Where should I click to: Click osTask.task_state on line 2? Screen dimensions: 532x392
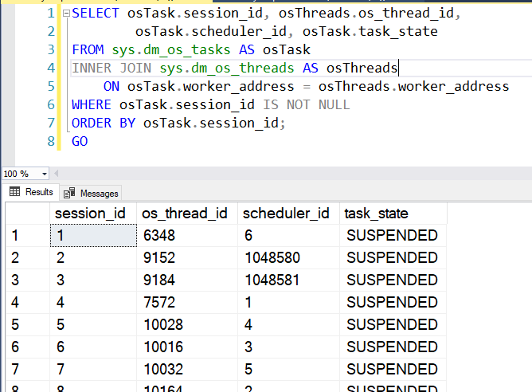coord(370,32)
